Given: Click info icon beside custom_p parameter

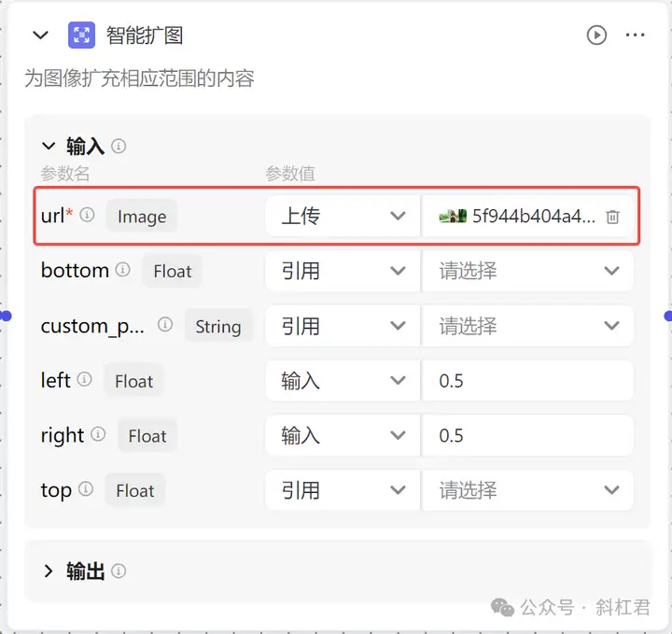Looking at the screenshot, I should pos(165,325).
